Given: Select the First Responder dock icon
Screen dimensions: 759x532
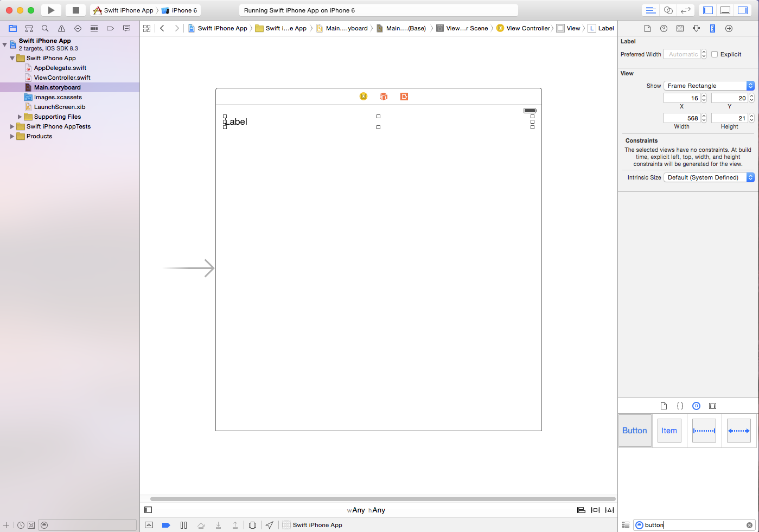Looking at the screenshot, I should (x=384, y=97).
